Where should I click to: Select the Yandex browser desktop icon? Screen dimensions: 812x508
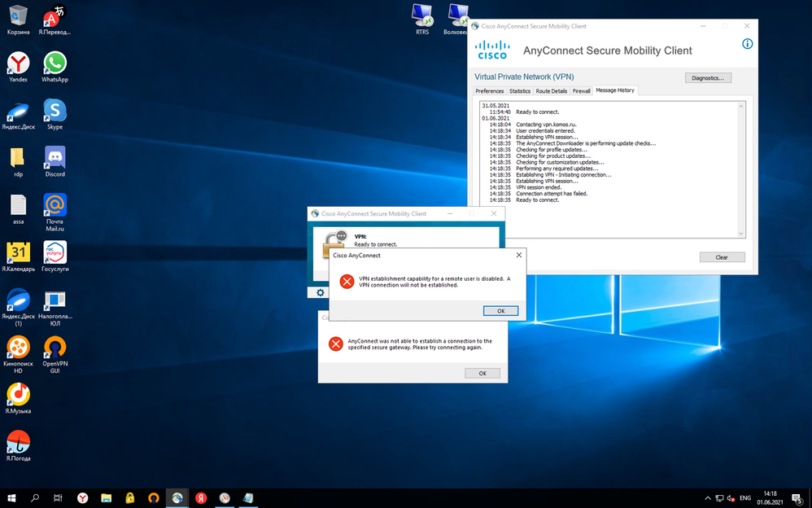(x=18, y=67)
